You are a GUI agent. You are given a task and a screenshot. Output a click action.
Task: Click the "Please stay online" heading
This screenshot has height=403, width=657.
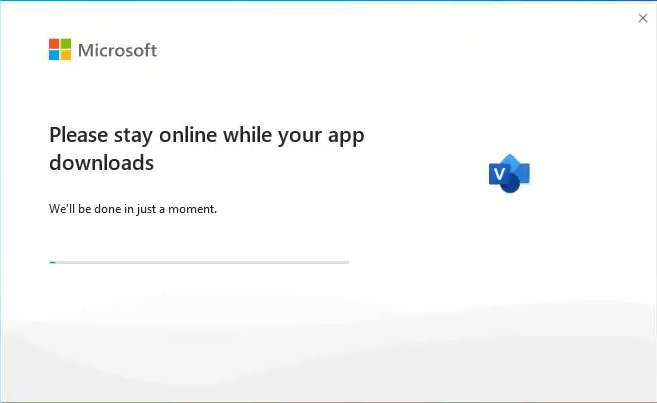click(x=207, y=149)
